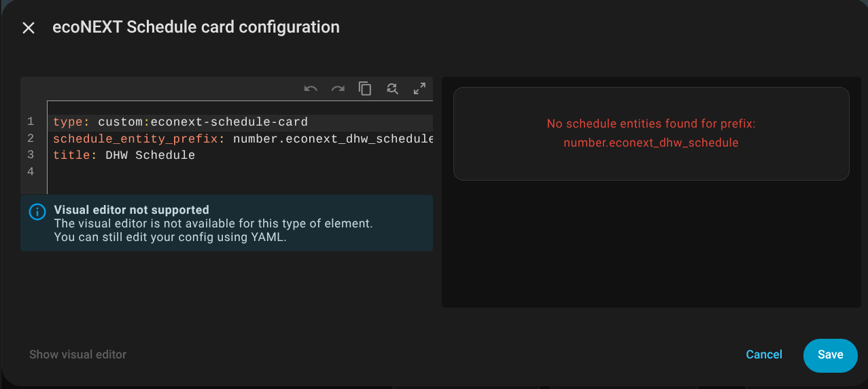
Task: Copy the YAML config to clipboard
Action: coord(365,89)
